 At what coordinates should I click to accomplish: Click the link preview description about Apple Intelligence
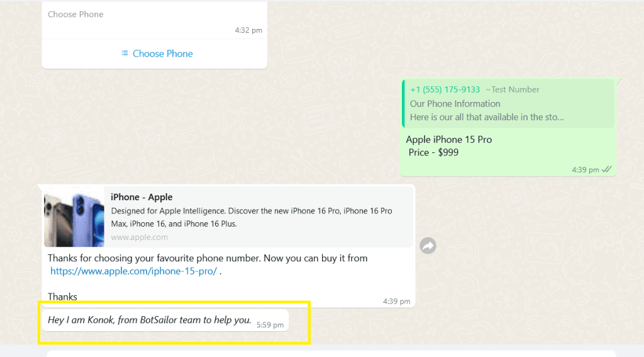tap(252, 217)
